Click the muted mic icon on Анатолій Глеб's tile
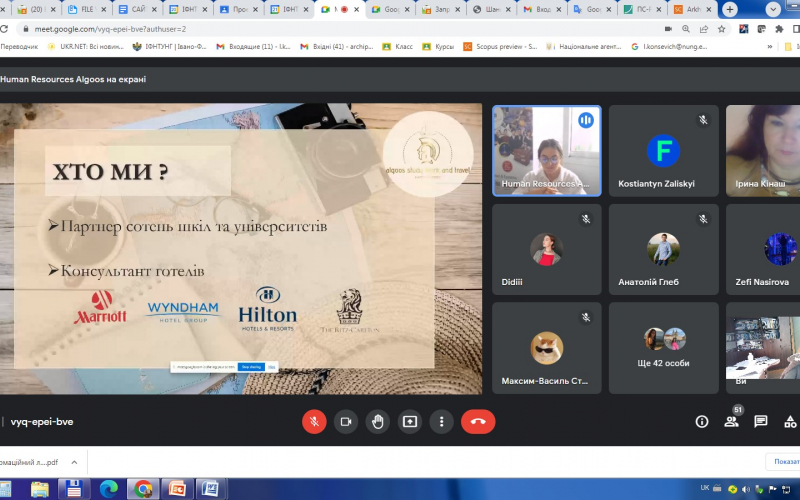800x500 pixels. point(703,219)
